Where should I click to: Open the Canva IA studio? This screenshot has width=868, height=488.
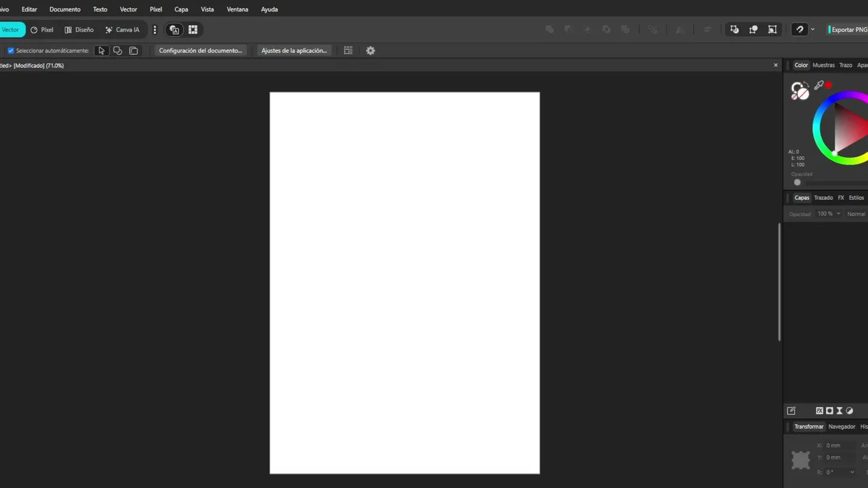[123, 30]
